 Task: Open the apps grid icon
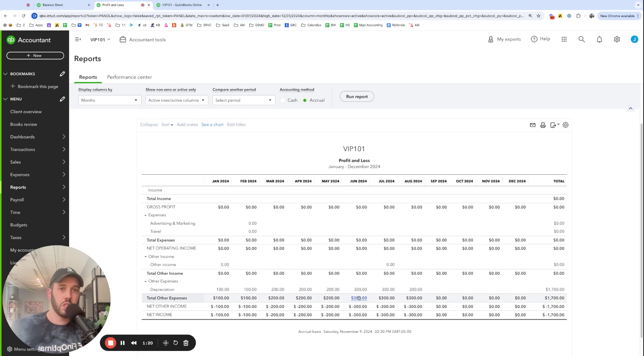point(564,40)
